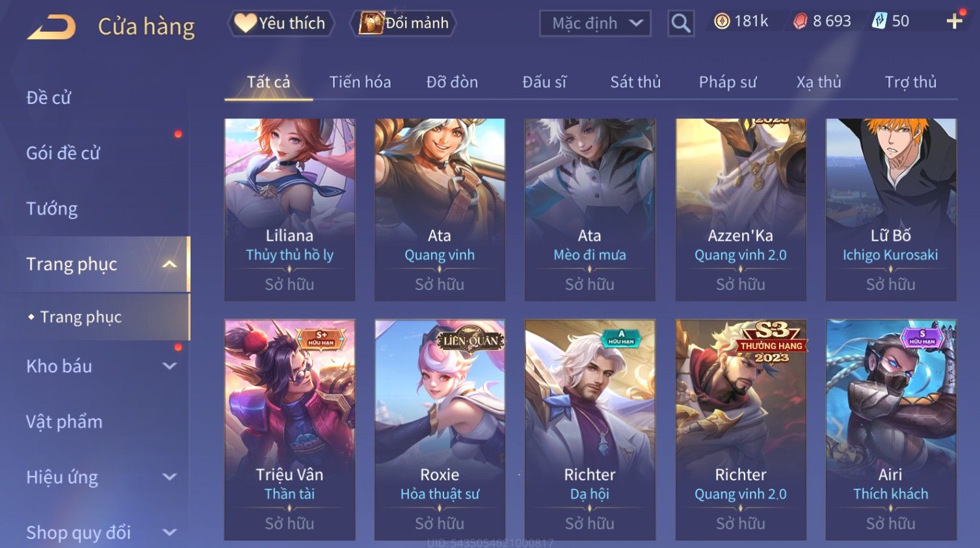Open the Tướng sidebar menu

point(51,209)
